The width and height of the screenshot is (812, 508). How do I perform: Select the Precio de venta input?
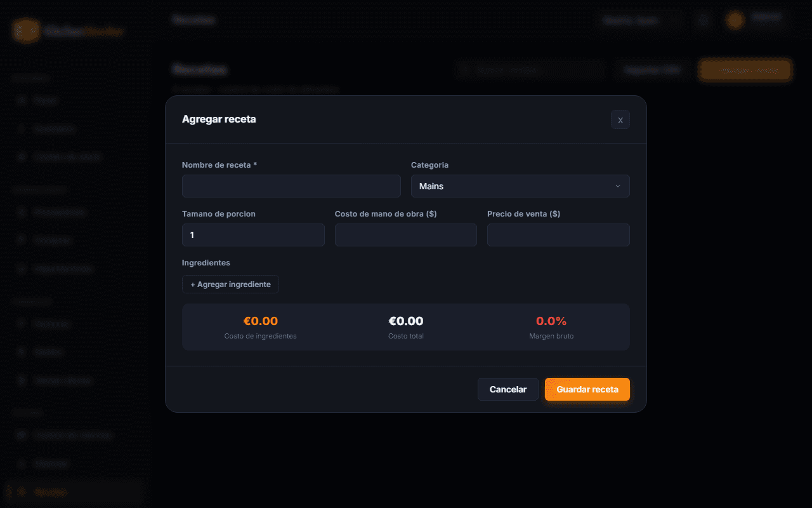[x=558, y=235]
